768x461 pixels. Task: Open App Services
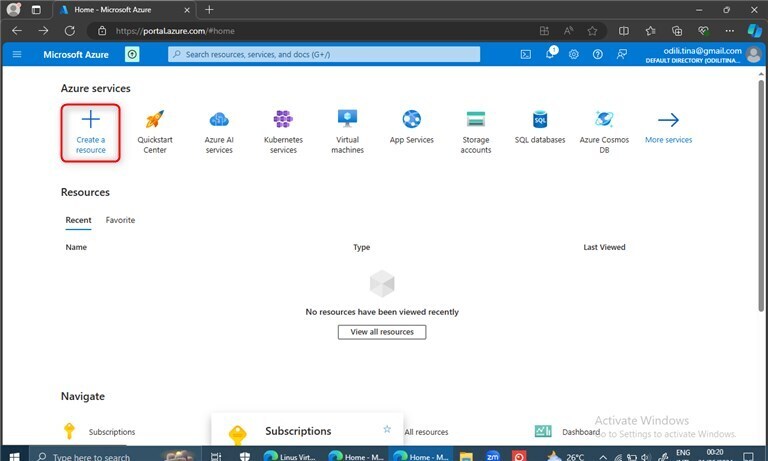click(x=411, y=127)
